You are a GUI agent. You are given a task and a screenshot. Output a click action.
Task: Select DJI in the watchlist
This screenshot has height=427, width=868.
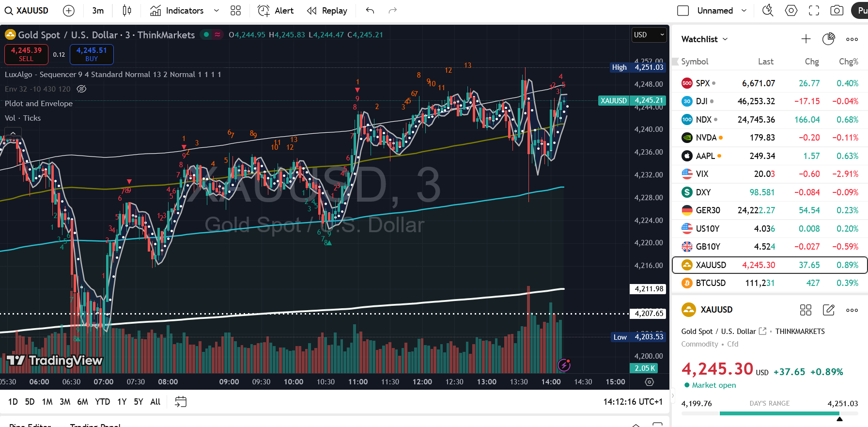point(770,101)
